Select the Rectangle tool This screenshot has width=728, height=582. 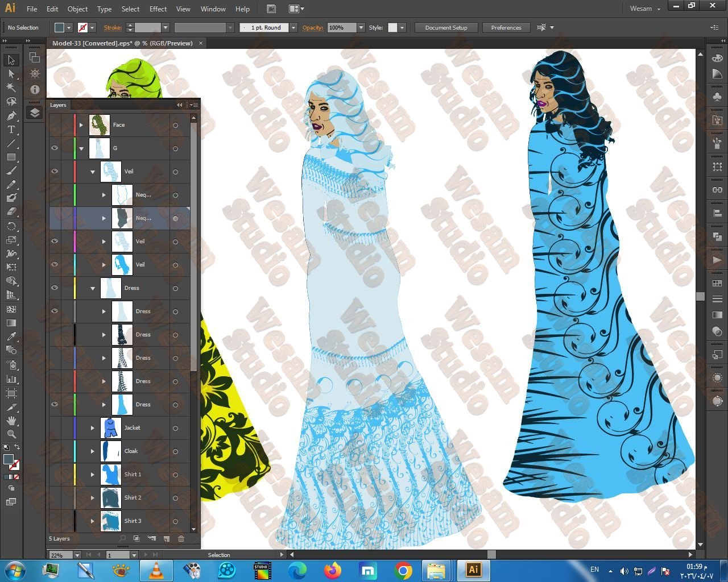click(11, 157)
